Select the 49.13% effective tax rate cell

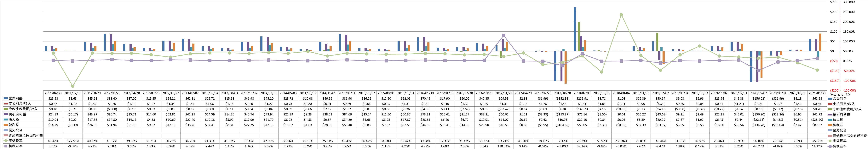[308, 141]
